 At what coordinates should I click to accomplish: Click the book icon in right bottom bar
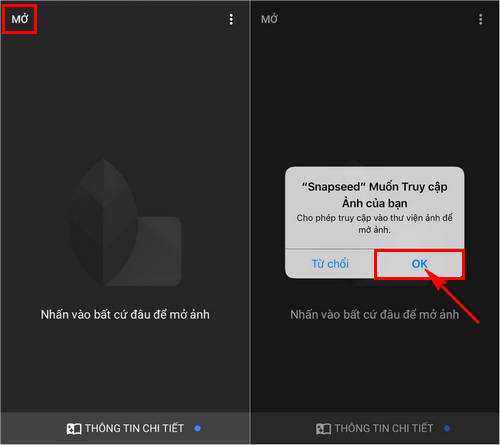click(x=323, y=429)
